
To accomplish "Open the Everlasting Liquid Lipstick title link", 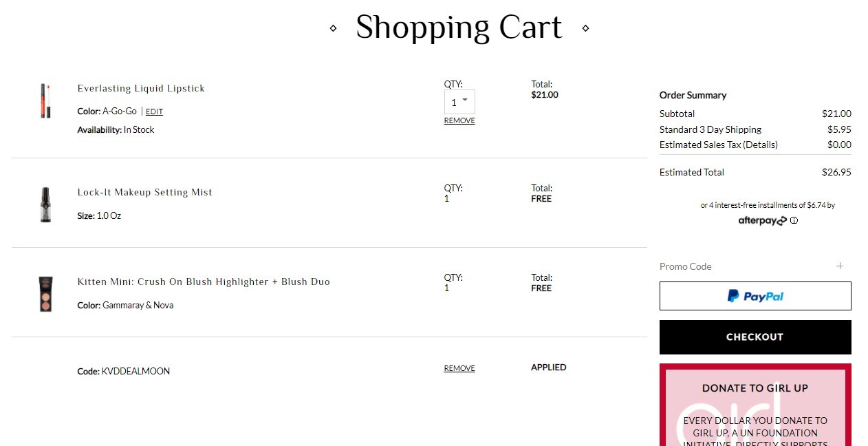I will pos(141,88).
